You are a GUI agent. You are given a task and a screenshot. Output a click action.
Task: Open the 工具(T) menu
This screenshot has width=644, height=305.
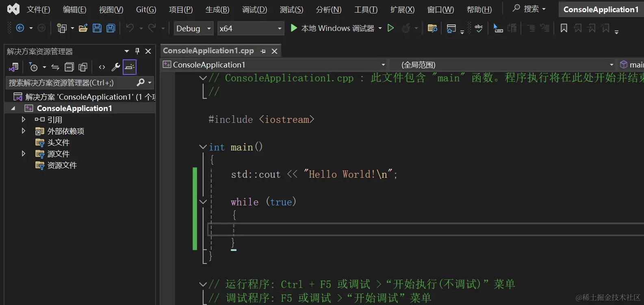(366, 9)
